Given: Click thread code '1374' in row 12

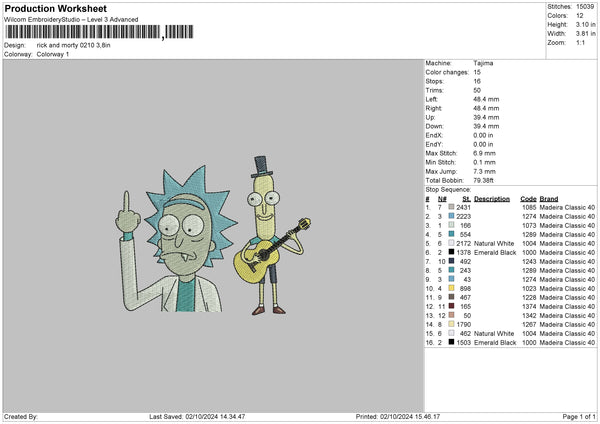Looking at the screenshot, I should point(529,307).
